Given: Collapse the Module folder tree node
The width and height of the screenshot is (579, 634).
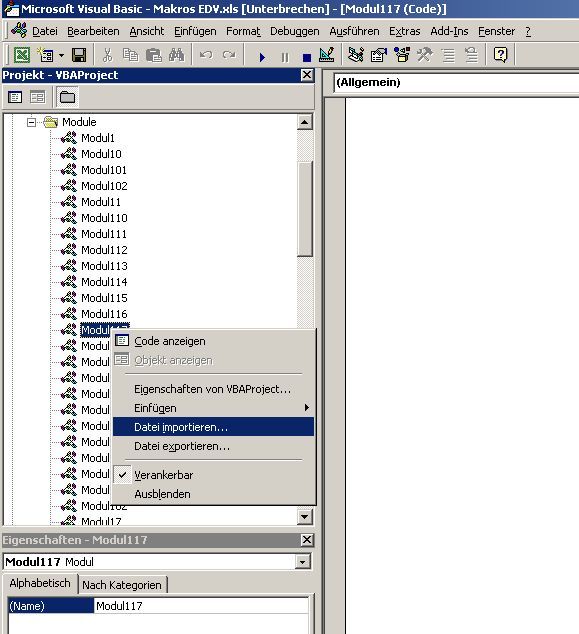Looking at the screenshot, I should [x=31, y=122].
